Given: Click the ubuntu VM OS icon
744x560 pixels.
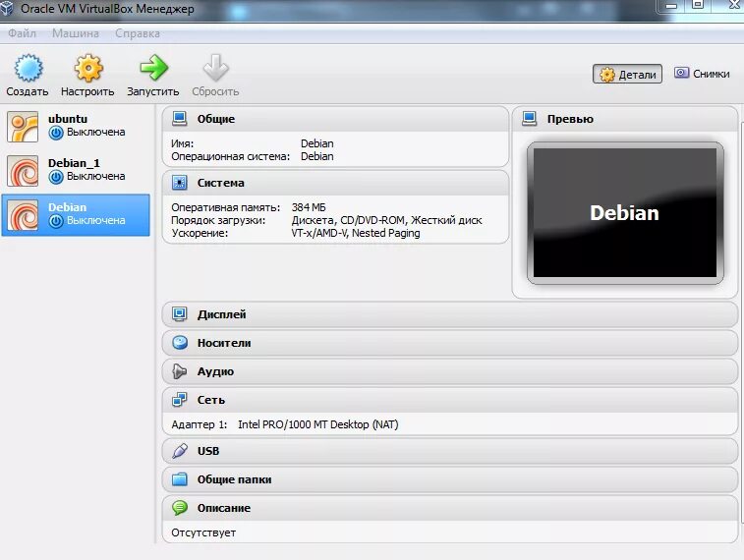Looking at the screenshot, I should point(23,127).
